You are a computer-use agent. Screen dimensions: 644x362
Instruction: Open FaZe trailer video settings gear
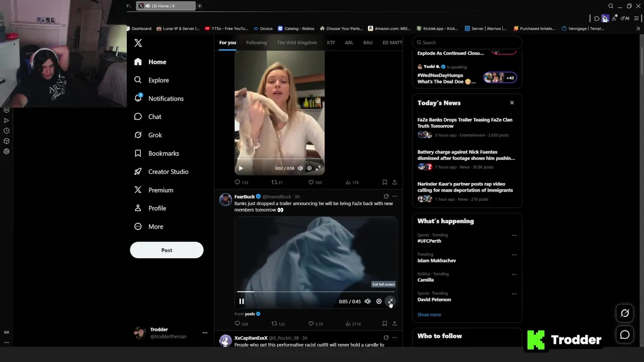pyautogui.click(x=379, y=302)
